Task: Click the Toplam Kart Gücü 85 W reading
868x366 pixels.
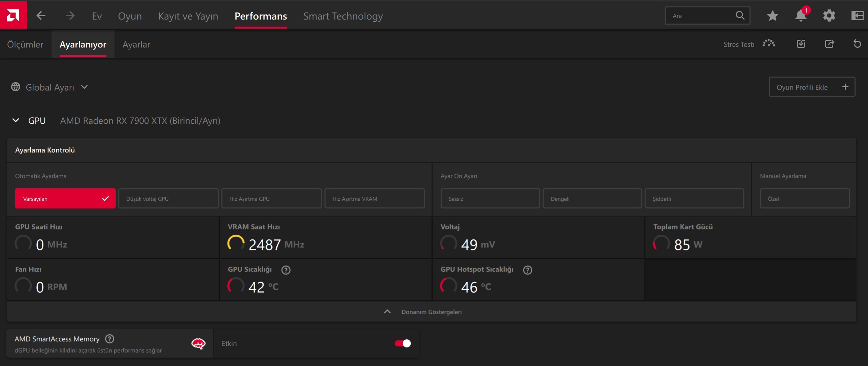Action: (x=688, y=244)
